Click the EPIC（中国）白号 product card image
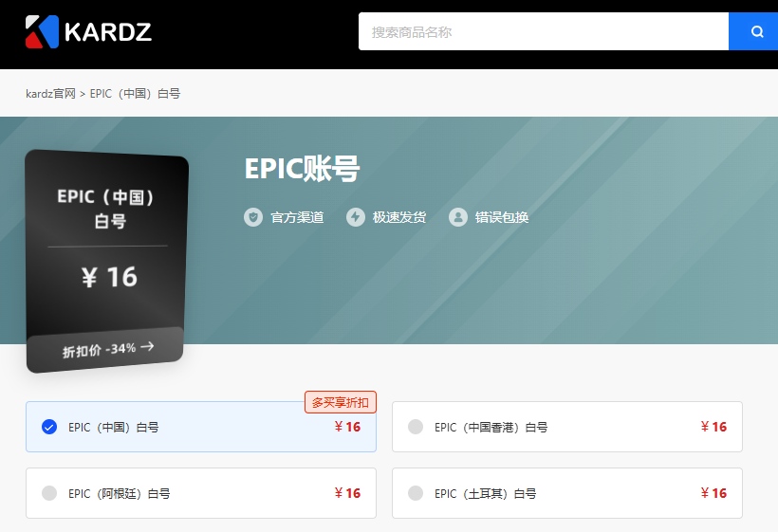Image resolution: width=778 pixels, height=532 pixels. click(x=106, y=262)
